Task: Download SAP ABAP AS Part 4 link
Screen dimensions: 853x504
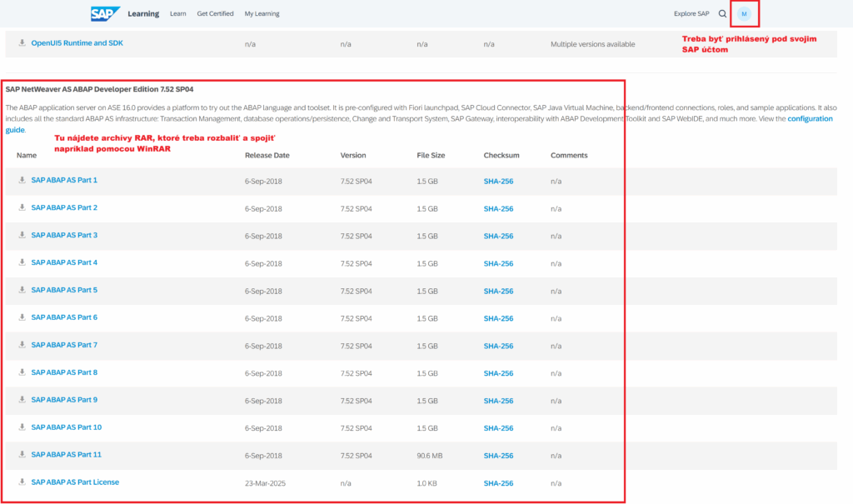Action: 64,262
